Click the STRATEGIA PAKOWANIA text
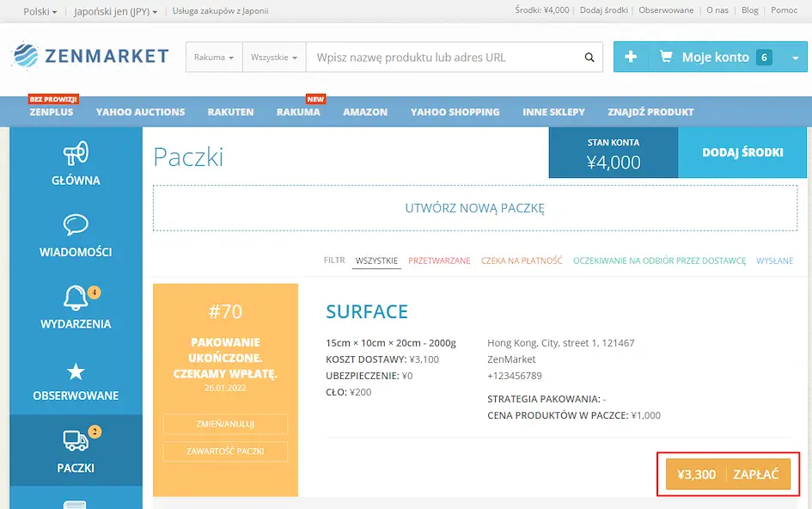 coord(546,399)
